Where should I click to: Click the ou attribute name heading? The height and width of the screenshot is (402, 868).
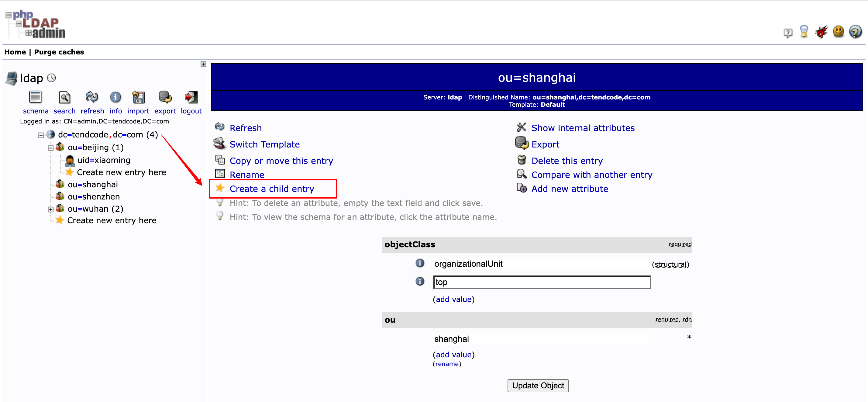(390, 320)
